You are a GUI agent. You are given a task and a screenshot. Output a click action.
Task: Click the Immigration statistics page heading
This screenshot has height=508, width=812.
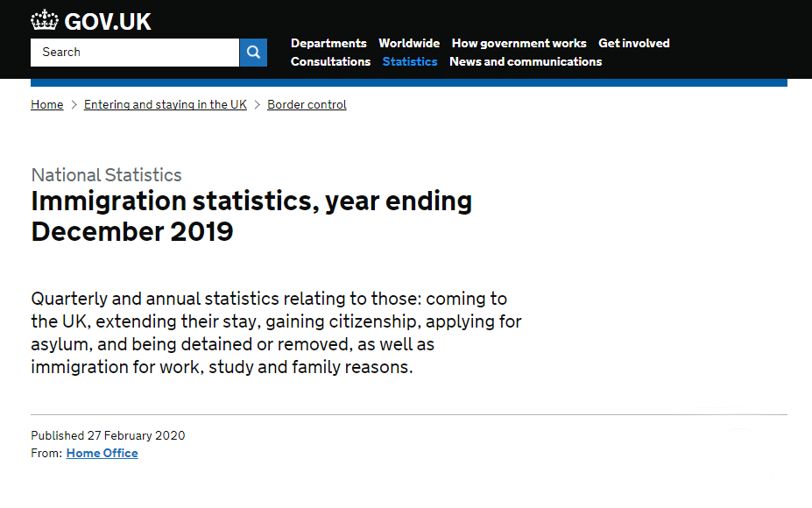pyautogui.click(x=251, y=216)
